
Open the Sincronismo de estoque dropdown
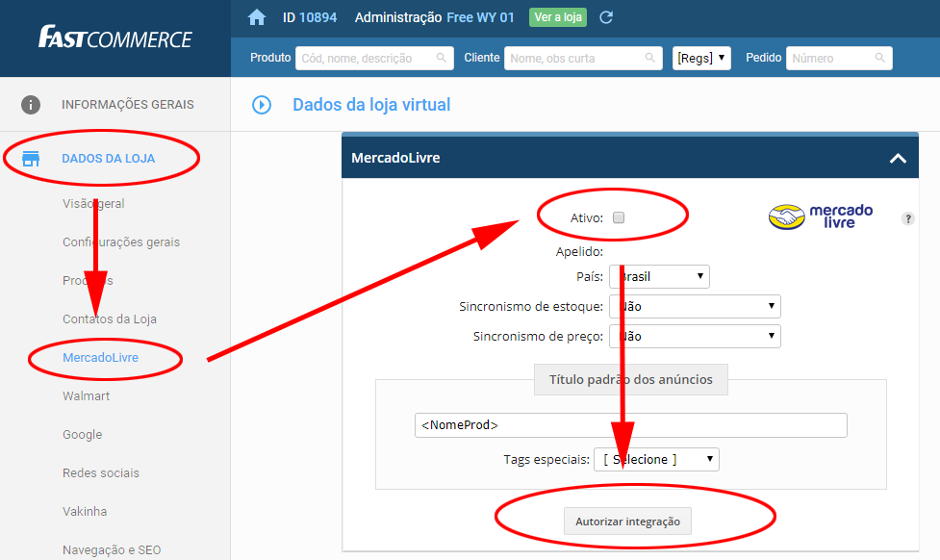coord(695,306)
